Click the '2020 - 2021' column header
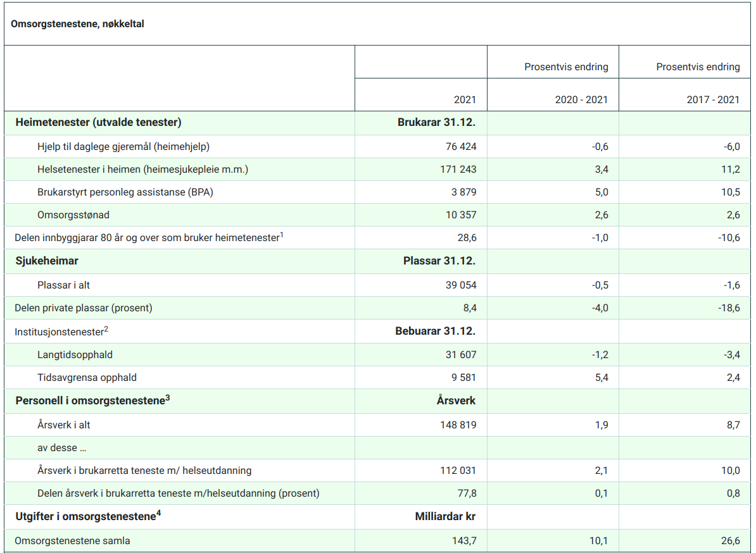The width and height of the screenshot is (756, 553). (581, 99)
